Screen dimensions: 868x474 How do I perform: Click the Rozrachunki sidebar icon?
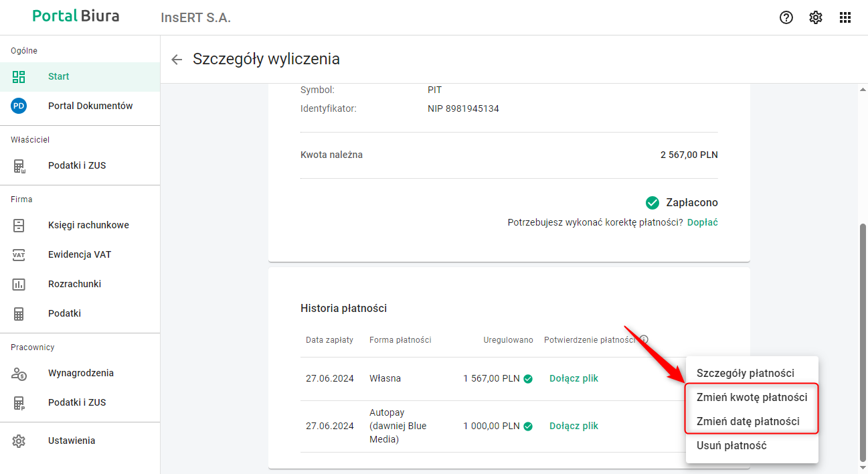[19, 284]
